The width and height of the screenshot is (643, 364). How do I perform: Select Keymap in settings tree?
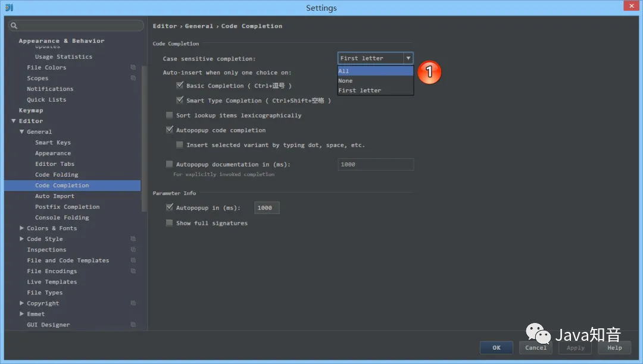31,110
